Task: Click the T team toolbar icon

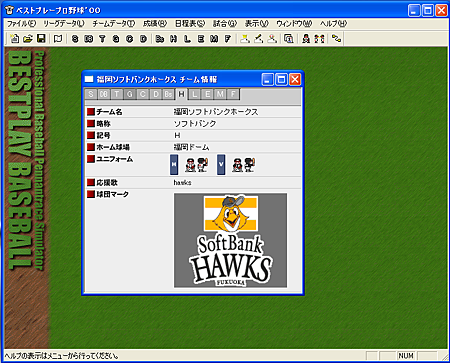Action: point(102,39)
